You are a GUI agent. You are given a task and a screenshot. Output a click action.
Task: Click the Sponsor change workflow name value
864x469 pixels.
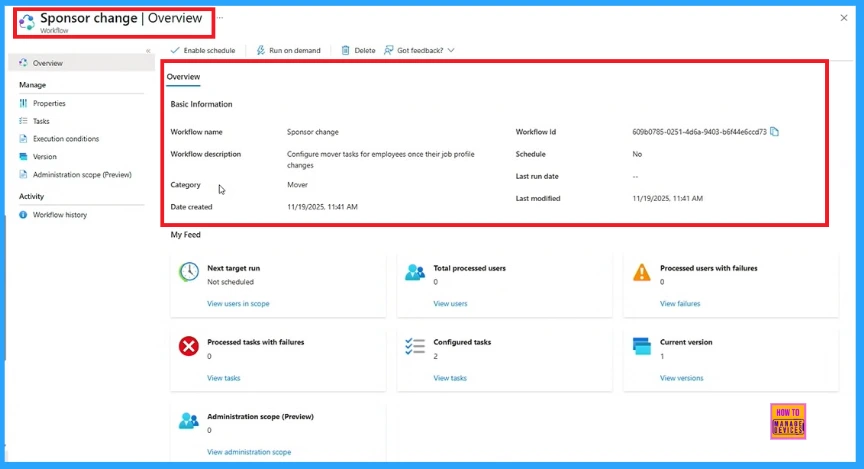click(x=312, y=132)
